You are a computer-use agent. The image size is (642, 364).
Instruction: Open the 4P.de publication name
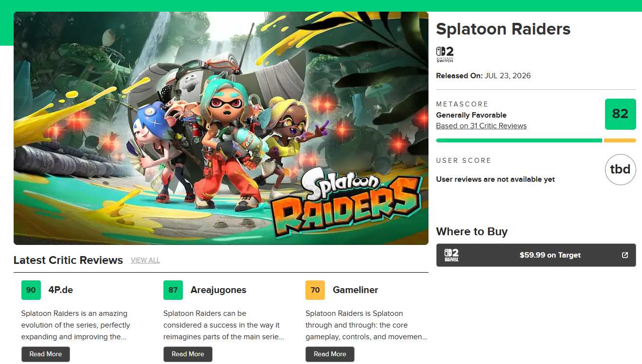pos(61,290)
